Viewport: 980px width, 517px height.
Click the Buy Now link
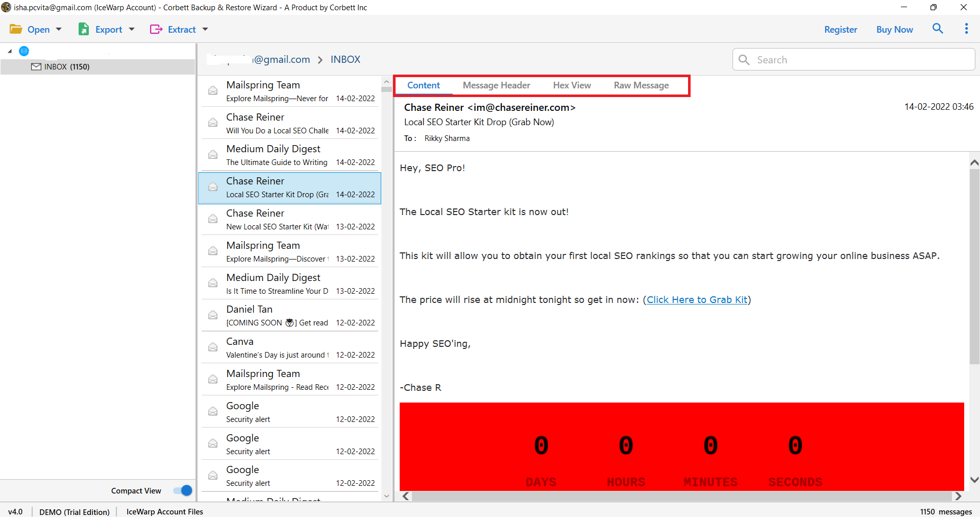pos(894,30)
